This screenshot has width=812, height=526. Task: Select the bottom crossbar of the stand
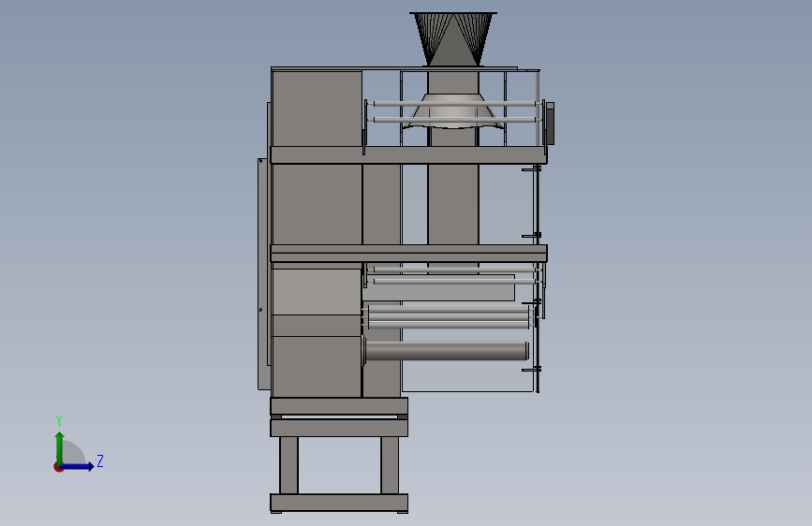point(339,503)
